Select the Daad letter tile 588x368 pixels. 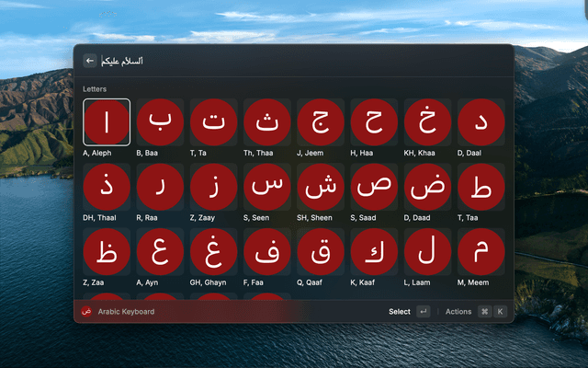[x=428, y=187]
